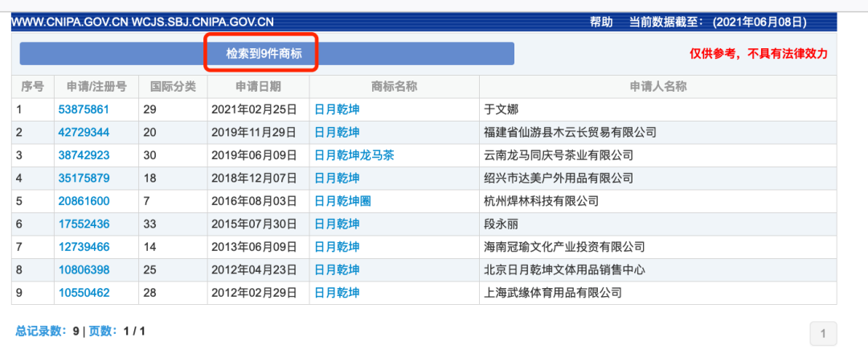Select date 2016年08月03日 cell
This screenshot has width=868, height=358.
point(259,201)
